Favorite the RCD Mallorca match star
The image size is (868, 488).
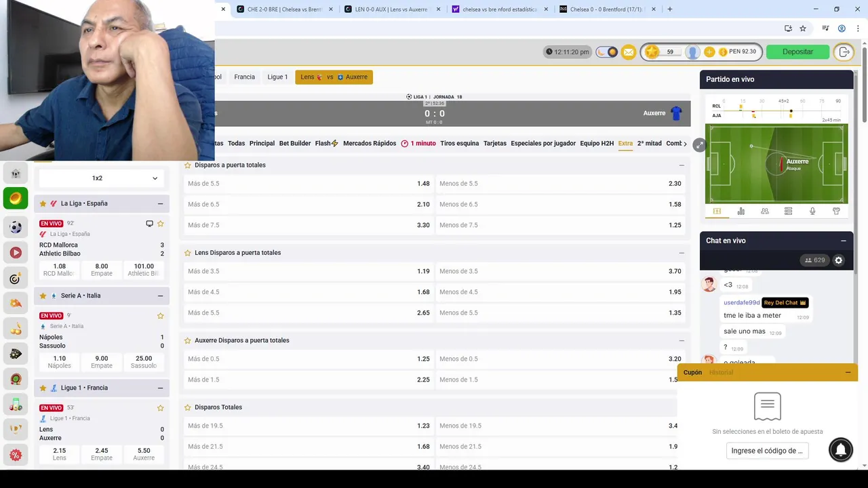point(161,224)
